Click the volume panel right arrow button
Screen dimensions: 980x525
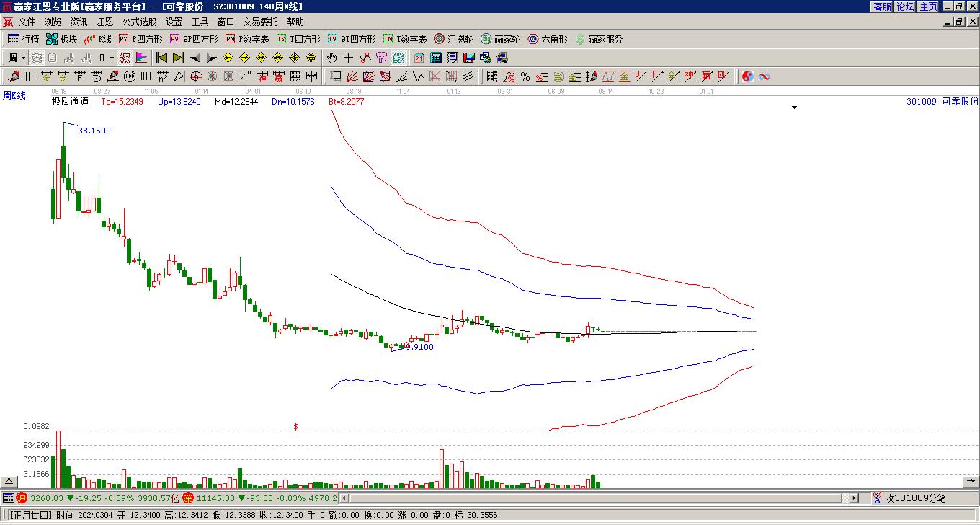[x=971, y=482]
